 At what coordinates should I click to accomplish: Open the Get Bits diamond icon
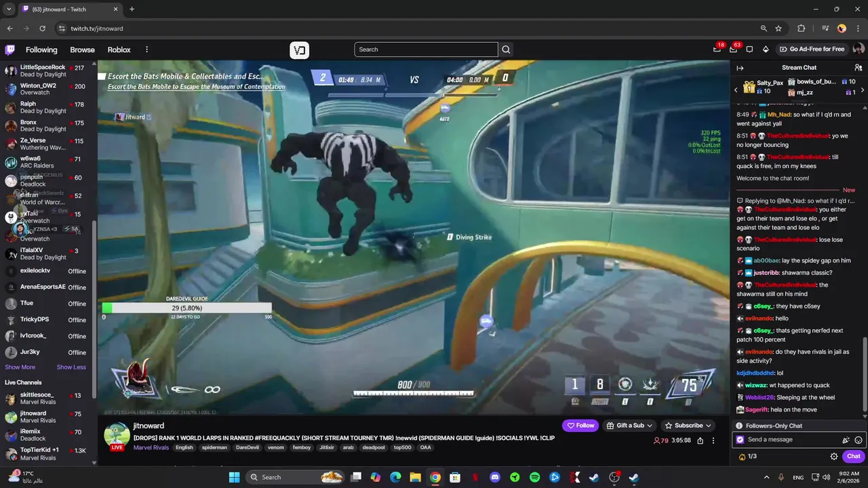tap(766, 49)
